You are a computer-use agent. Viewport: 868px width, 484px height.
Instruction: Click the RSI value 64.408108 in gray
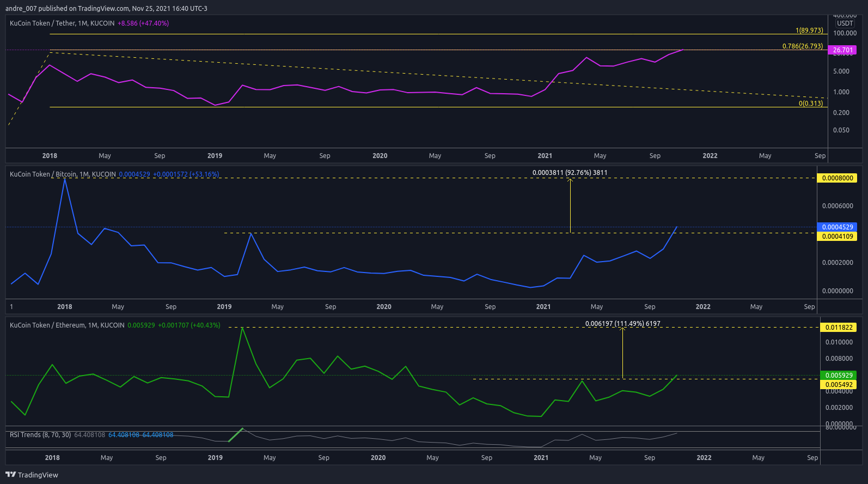click(x=90, y=435)
